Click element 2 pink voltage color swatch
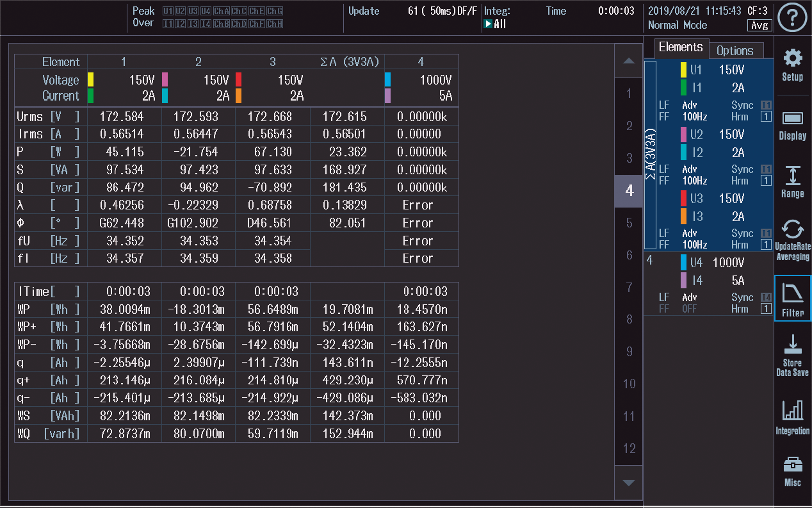This screenshot has width=812, height=508. click(165, 79)
